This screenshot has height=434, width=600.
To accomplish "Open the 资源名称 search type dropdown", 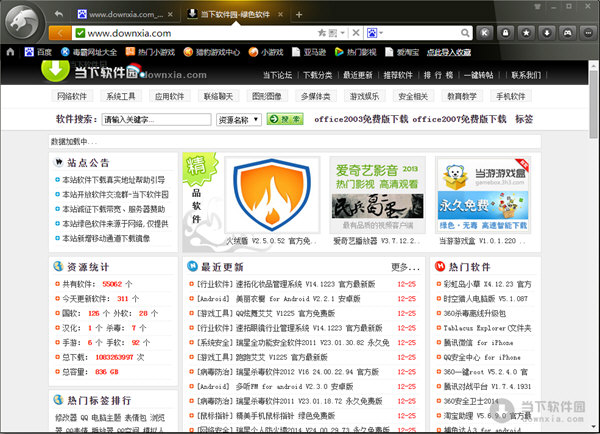I will tap(239, 120).
